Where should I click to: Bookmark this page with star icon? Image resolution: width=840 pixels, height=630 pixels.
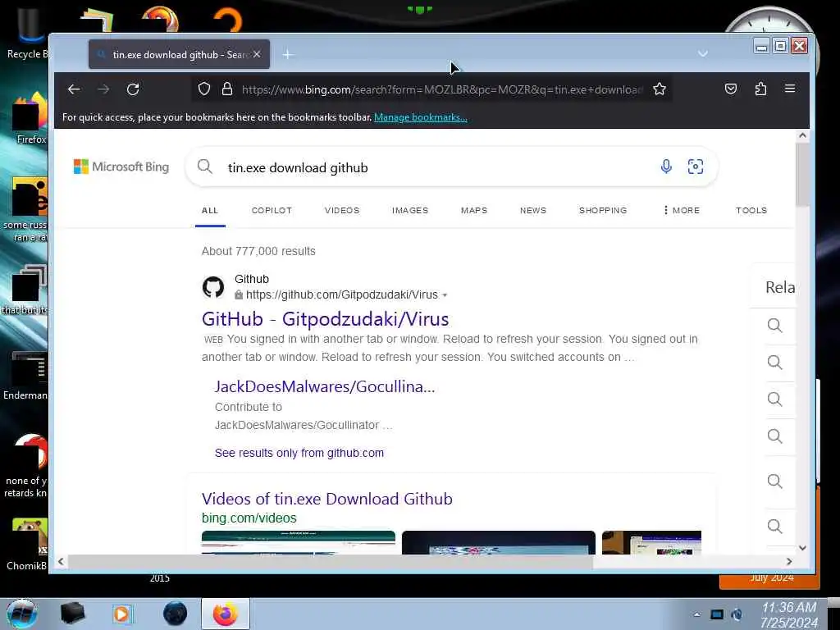click(660, 89)
